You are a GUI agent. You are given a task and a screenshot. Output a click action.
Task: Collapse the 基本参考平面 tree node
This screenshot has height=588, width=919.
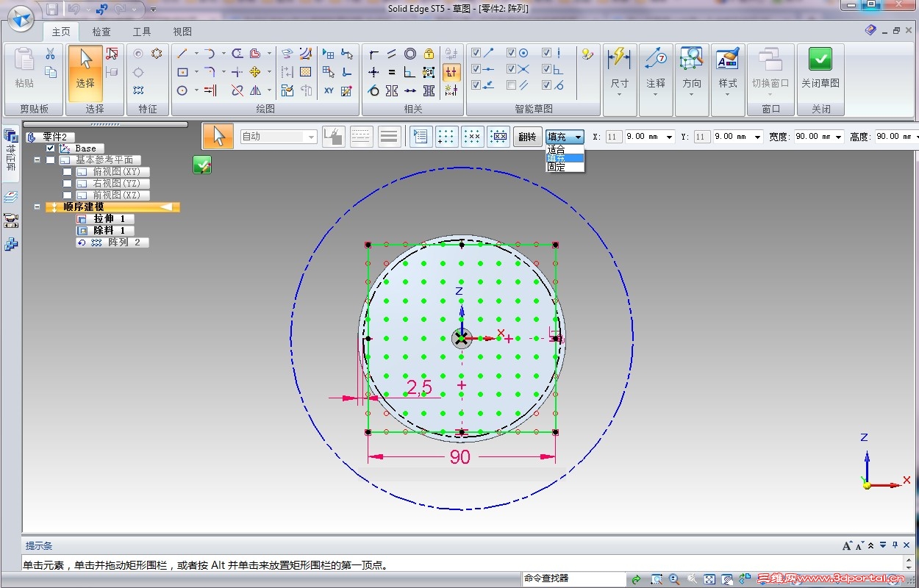37,160
